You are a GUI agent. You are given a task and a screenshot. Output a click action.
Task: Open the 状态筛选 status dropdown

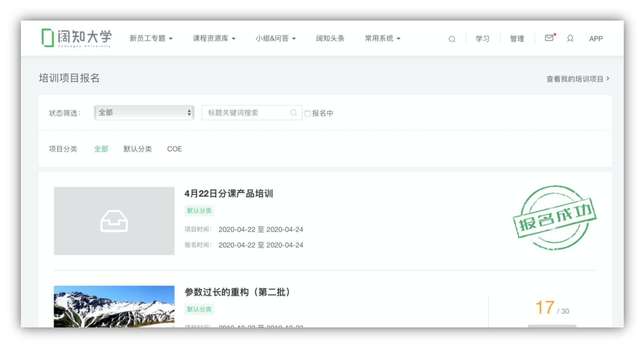point(144,113)
